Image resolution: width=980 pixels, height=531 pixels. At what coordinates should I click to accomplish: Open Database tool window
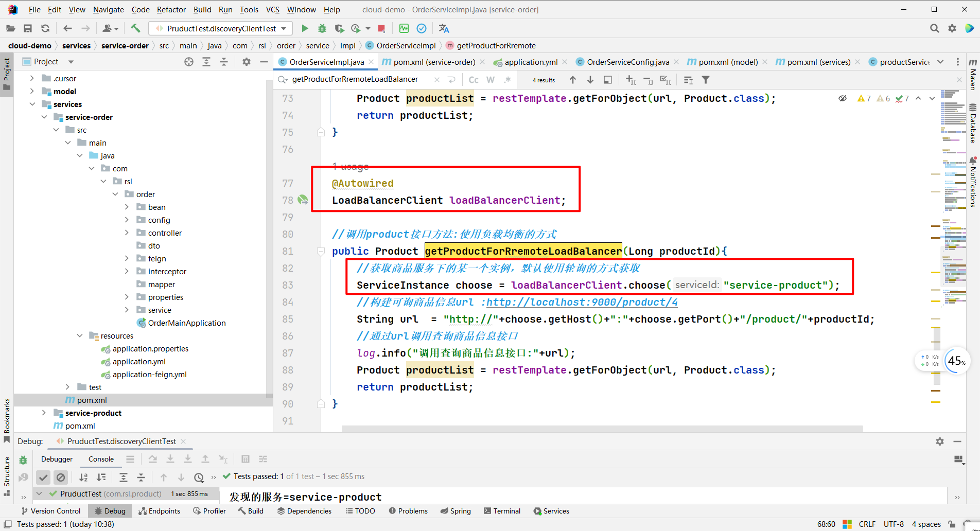(973, 123)
